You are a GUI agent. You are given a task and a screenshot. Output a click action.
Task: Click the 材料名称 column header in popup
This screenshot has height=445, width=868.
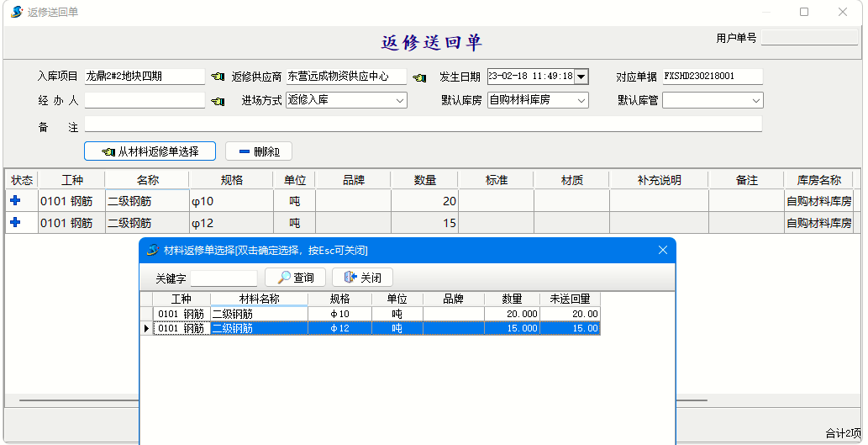point(259,299)
